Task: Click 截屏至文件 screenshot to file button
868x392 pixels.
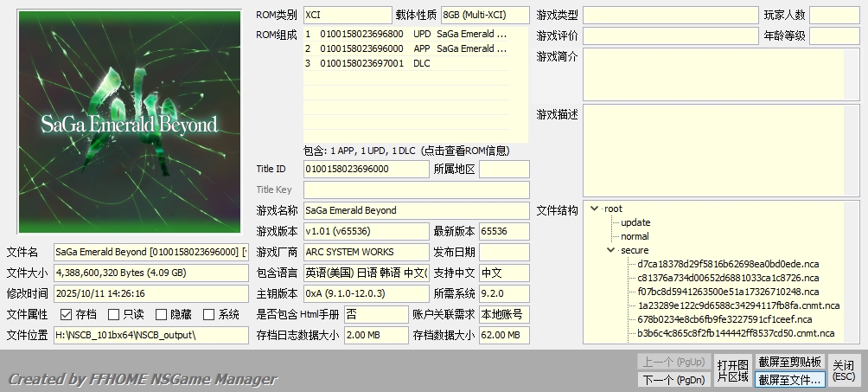Action: [x=789, y=380]
